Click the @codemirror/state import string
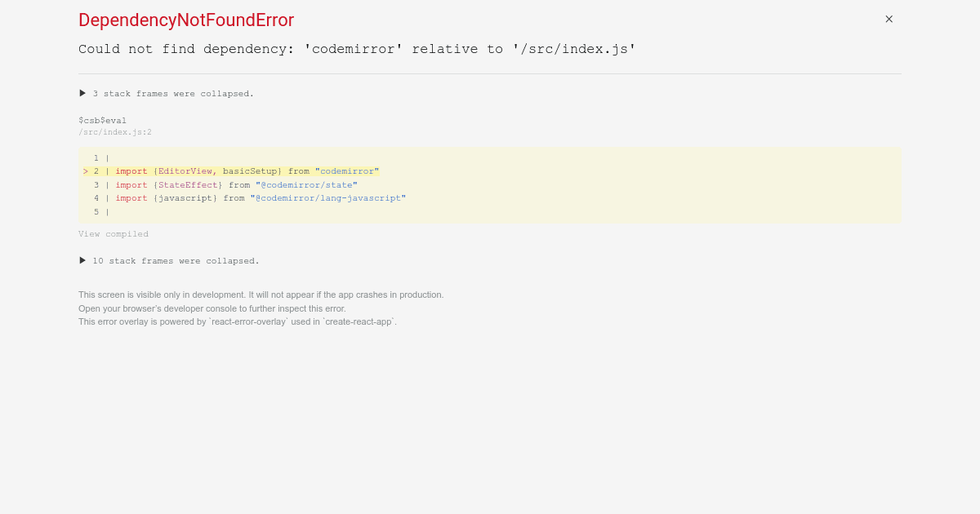The image size is (980, 514). (306, 184)
